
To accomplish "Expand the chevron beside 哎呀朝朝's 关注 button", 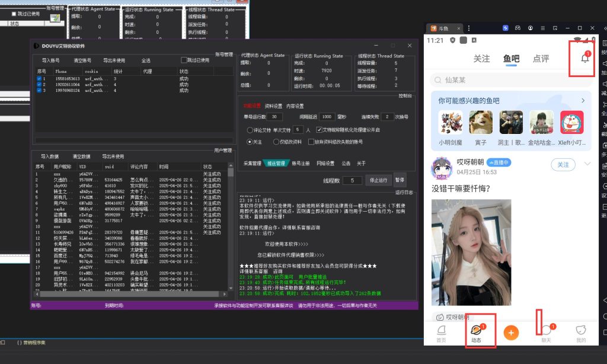I will tap(587, 164).
